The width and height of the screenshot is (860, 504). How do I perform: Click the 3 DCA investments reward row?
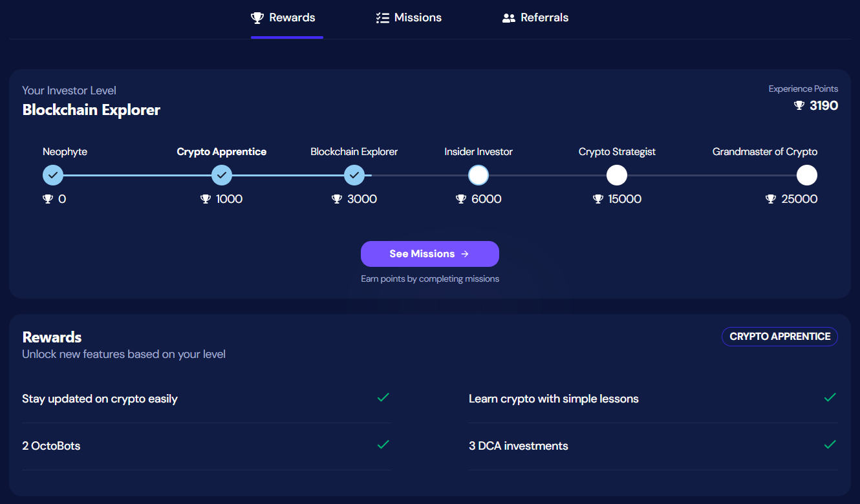(653, 446)
